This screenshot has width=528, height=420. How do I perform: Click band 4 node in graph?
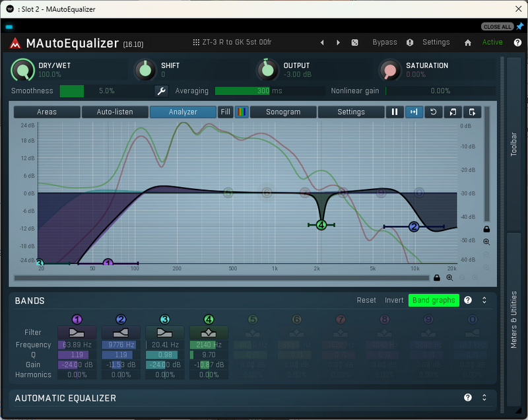click(321, 225)
